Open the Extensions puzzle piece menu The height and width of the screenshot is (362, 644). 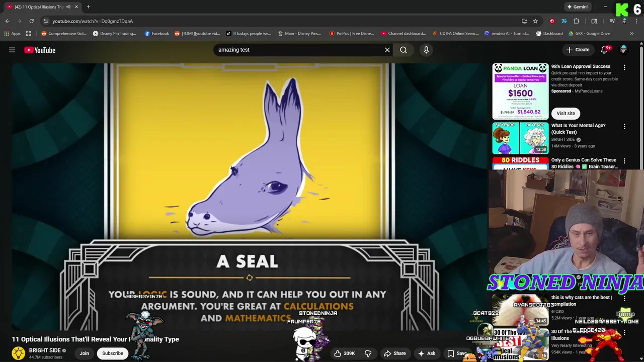coord(577,21)
